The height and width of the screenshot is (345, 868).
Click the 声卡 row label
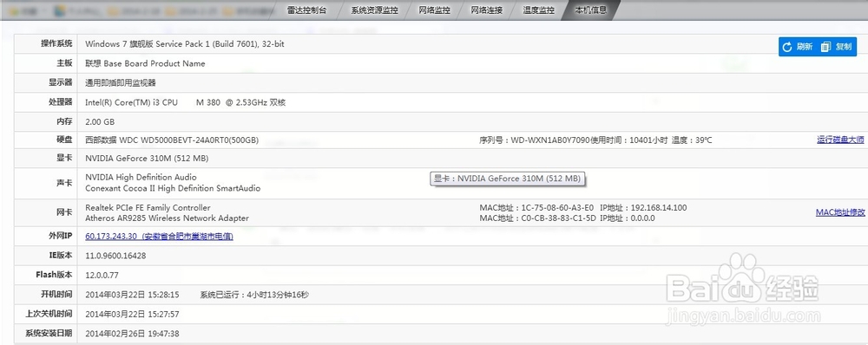tap(65, 183)
